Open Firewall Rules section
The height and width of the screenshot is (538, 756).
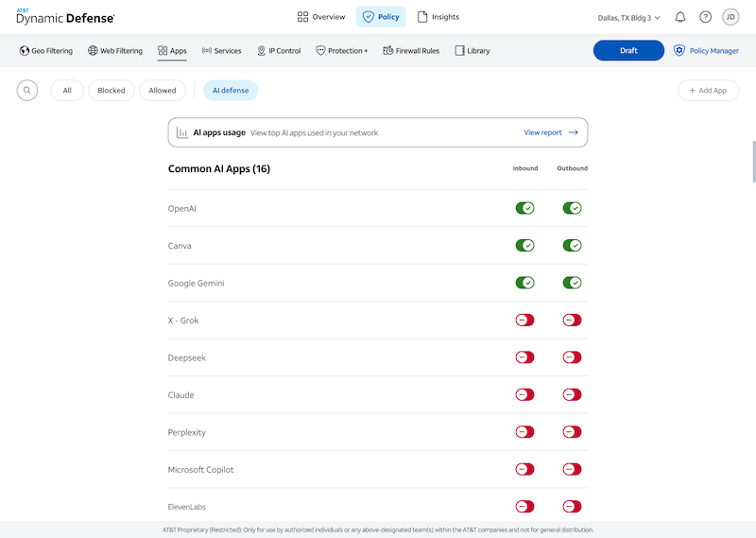tap(411, 51)
